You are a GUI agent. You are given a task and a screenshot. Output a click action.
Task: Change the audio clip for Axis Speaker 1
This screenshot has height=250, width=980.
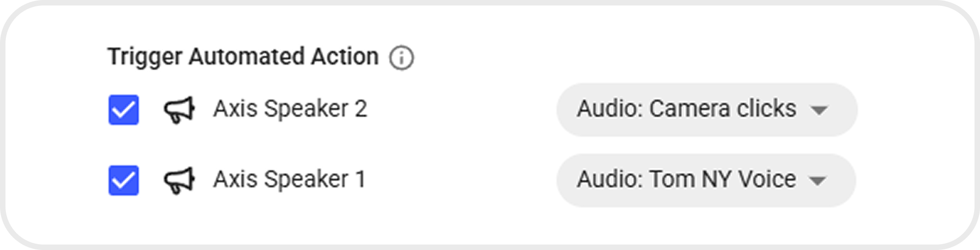coord(705,180)
